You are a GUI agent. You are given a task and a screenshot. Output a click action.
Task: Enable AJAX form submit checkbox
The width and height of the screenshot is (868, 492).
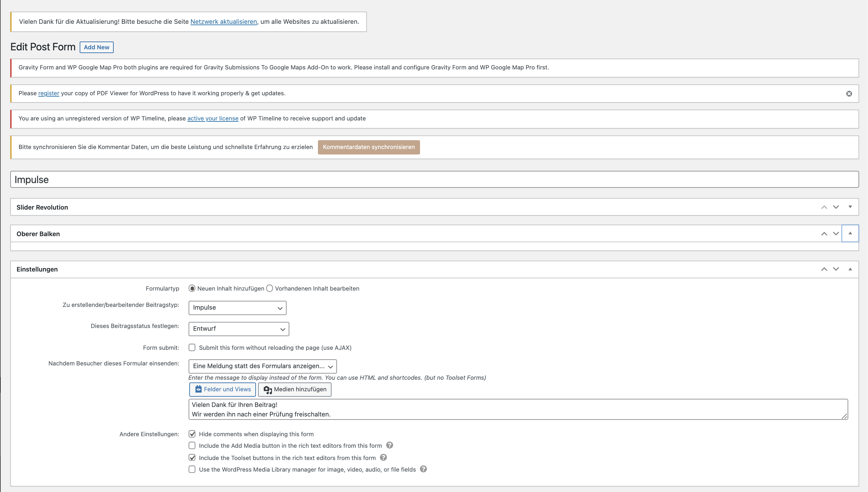tap(192, 347)
